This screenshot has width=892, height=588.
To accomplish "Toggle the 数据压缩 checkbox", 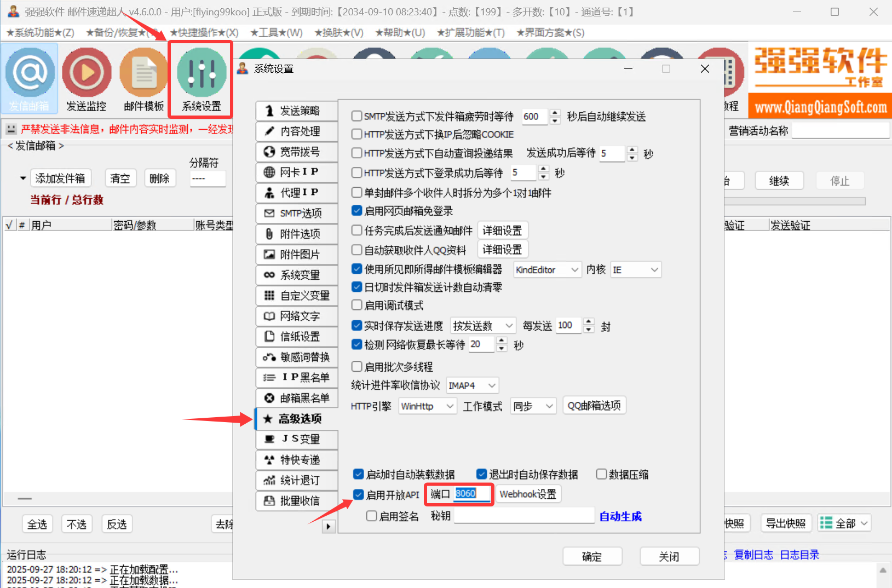I will pyautogui.click(x=601, y=474).
